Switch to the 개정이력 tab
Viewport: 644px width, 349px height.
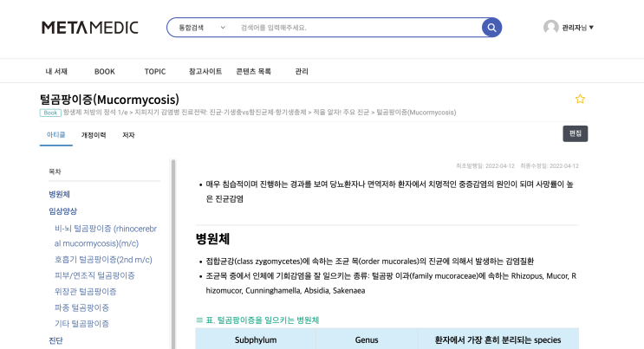pyautogui.click(x=94, y=135)
